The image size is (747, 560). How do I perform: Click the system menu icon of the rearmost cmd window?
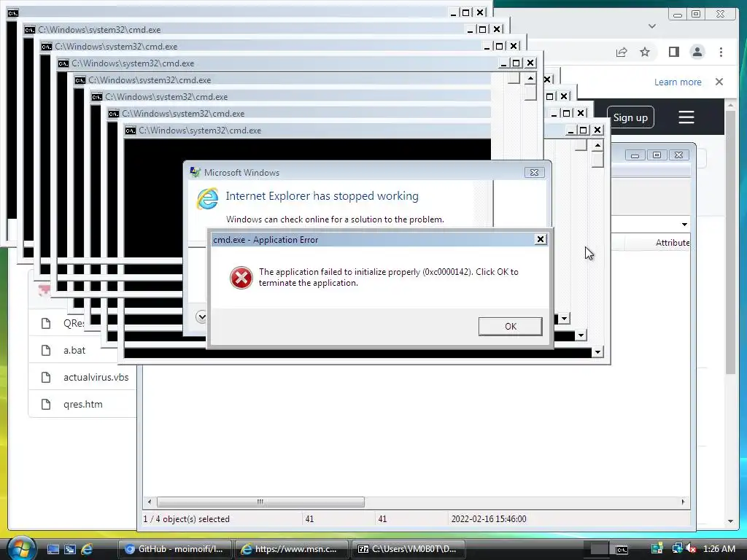[13, 13]
